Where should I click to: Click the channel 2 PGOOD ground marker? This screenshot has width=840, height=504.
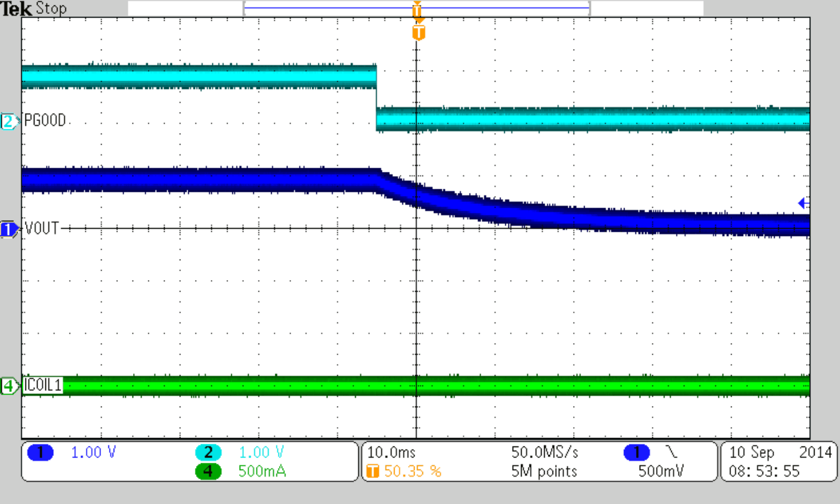tap(10, 122)
